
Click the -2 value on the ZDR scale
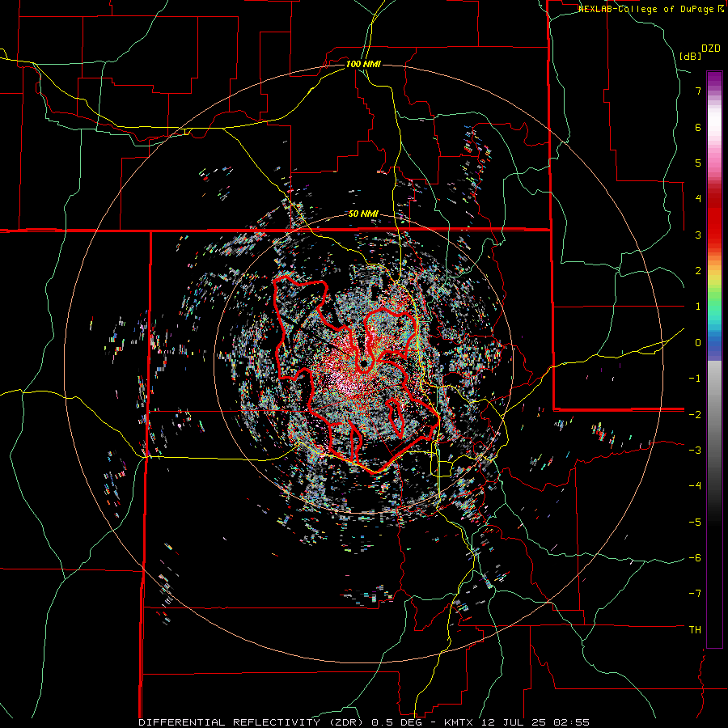(695, 414)
